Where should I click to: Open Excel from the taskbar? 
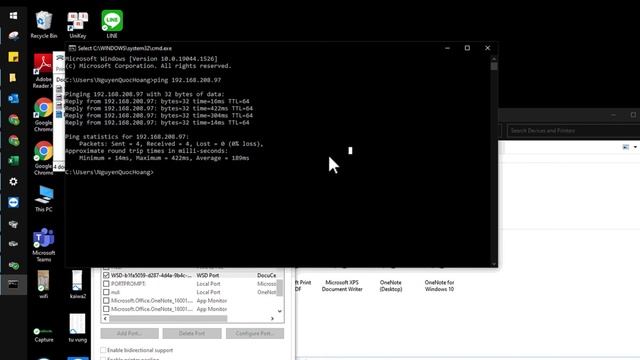(13, 160)
